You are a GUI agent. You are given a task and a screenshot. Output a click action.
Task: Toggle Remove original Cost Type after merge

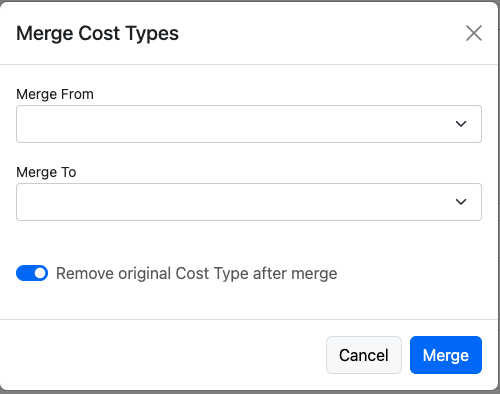32,273
